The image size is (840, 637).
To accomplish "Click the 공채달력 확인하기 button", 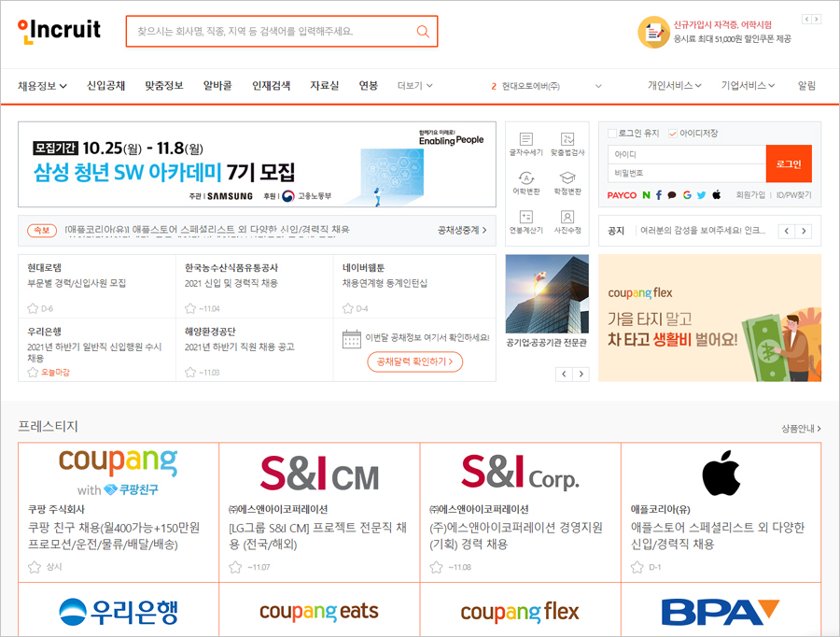I will 414,362.
